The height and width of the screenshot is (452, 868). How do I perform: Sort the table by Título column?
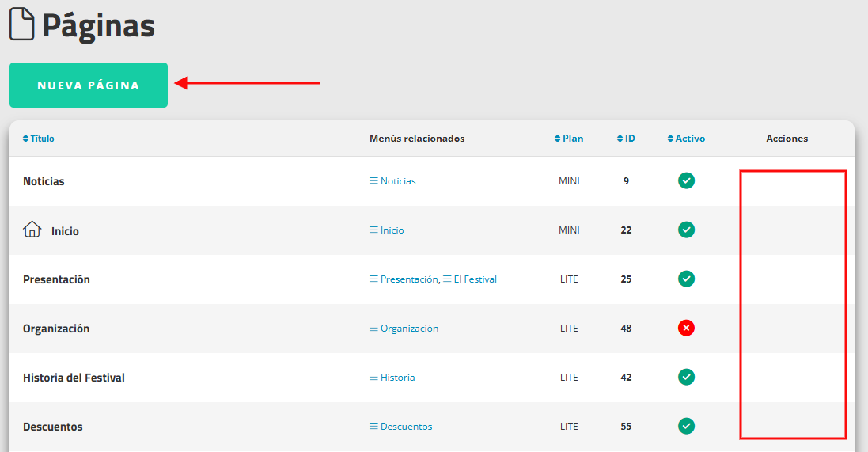tap(38, 139)
